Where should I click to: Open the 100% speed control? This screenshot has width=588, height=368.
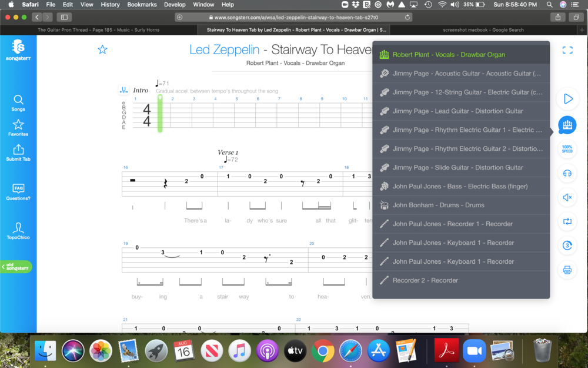pyautogui.click(x=567, y=149)
